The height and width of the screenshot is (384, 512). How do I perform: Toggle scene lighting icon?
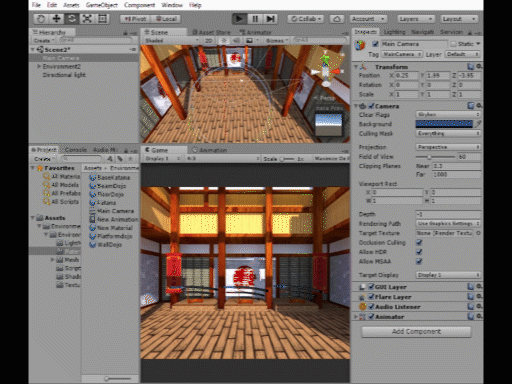[x=224, y=40]
